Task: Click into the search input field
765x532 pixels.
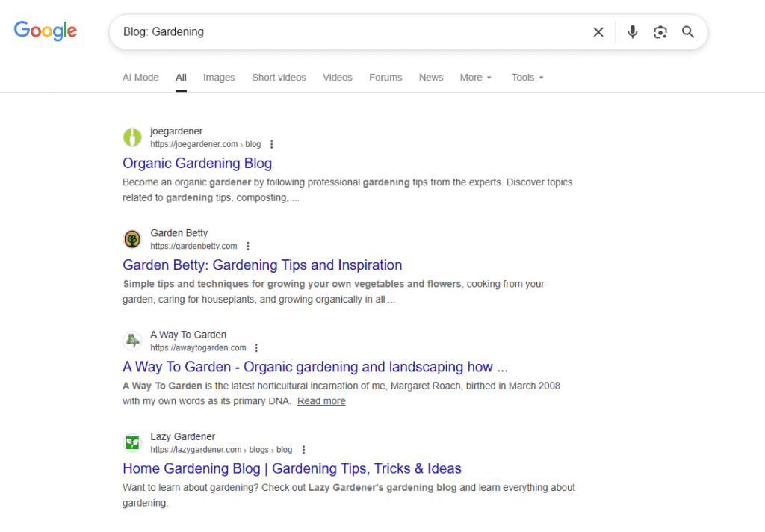Action: click(351, 32)
